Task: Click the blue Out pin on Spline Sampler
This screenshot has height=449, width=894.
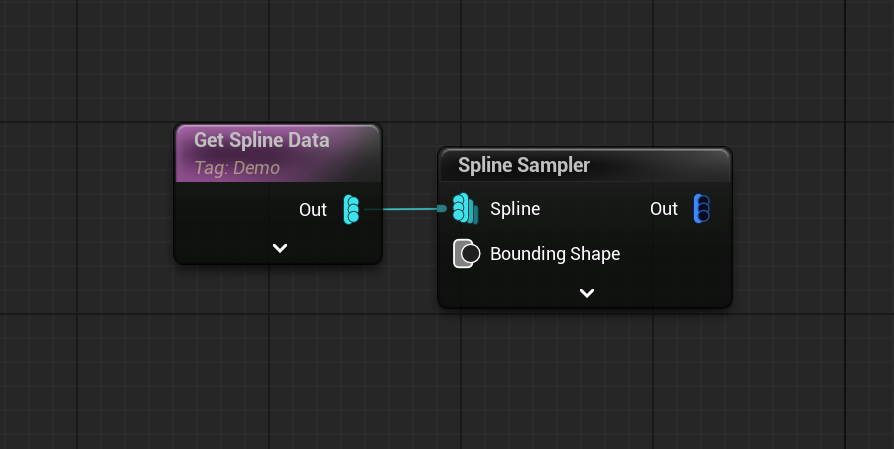Action: pyautogui.click(x=702, y=209)
